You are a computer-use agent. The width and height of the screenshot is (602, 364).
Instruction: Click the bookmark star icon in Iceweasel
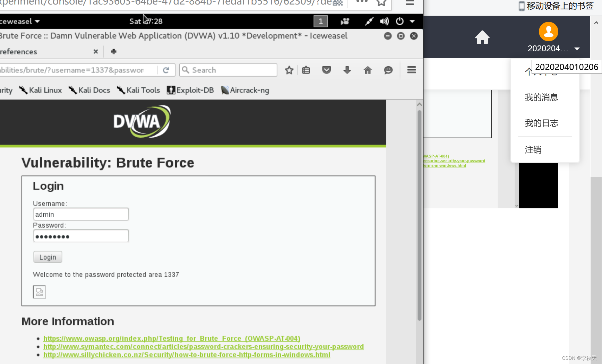click(289, 70)
